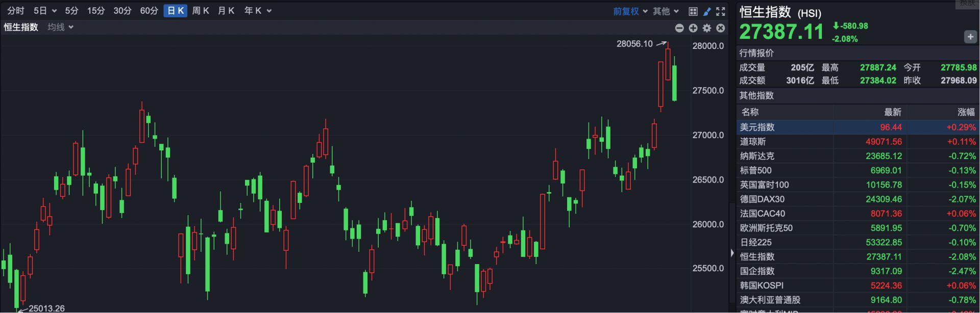The height and width of the screenshot is (313, 980).
Task: Expand the 均线 moving average dropdown
Action: click(61, 27)
